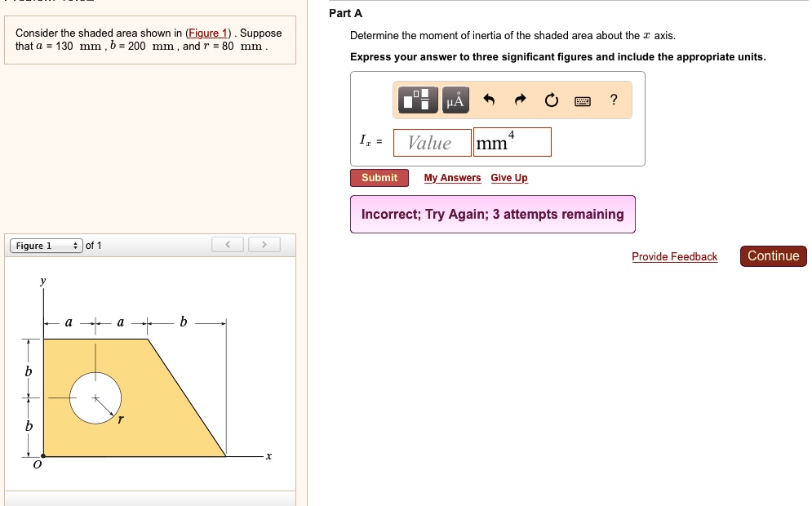Click the Give Up link
Image resolution: width=812 pixels, height=506 pixels.
(508, 177)
